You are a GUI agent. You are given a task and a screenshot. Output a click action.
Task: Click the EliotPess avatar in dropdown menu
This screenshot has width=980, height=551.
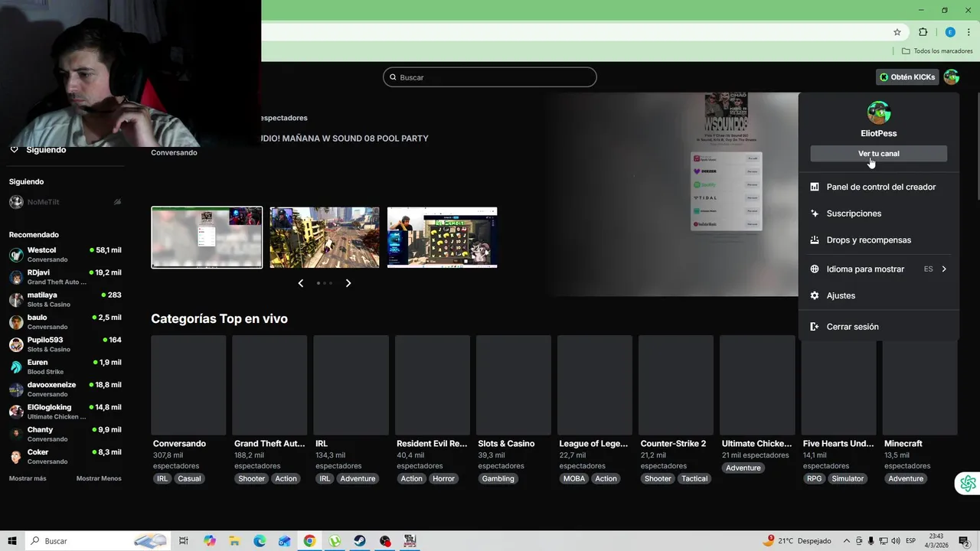point(879,113)
